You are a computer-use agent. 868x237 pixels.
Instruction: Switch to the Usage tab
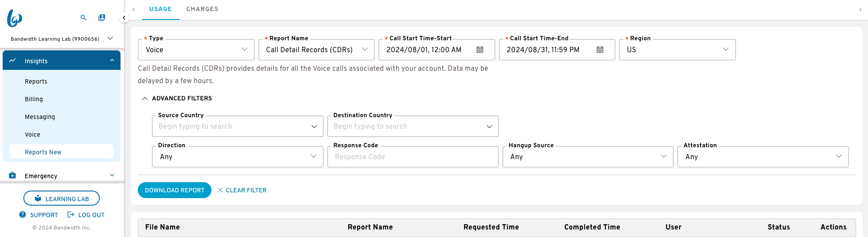[x=160, y=9]
